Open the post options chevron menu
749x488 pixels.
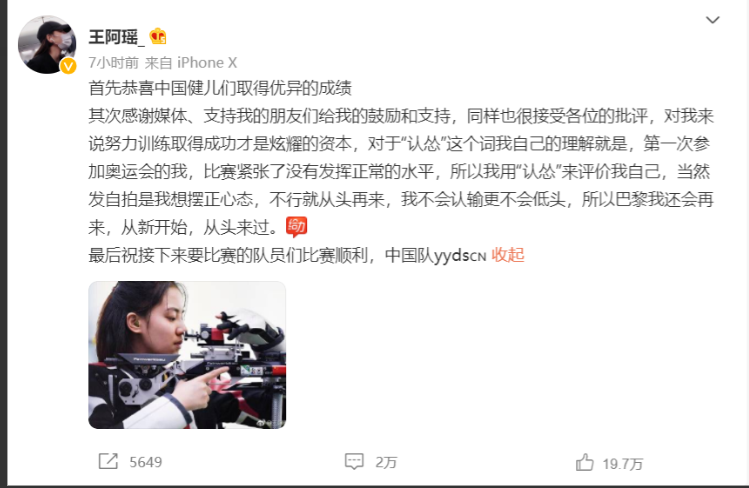coord(712,20)
